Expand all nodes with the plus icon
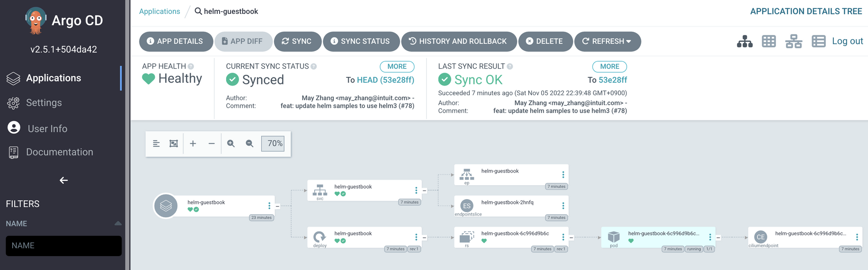 193,143
